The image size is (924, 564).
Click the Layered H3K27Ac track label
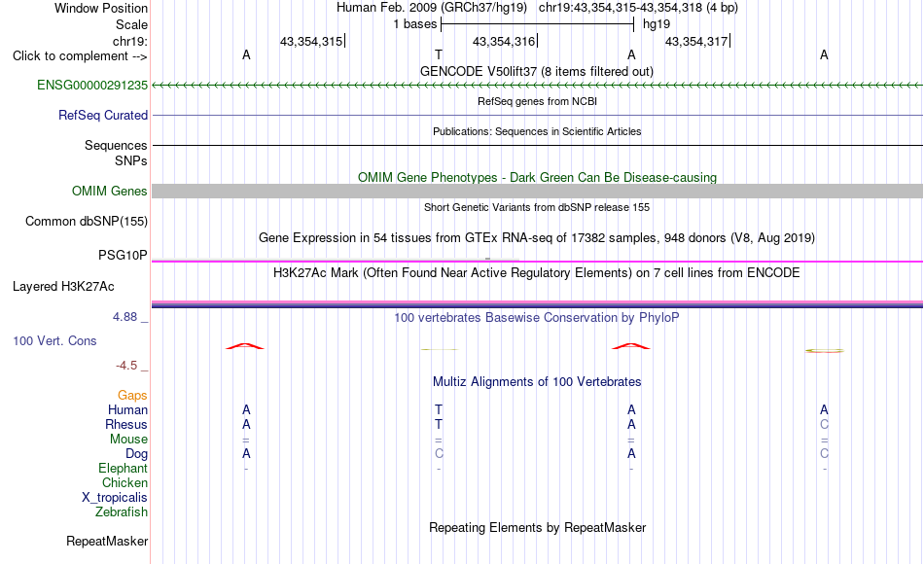point(63,287)
